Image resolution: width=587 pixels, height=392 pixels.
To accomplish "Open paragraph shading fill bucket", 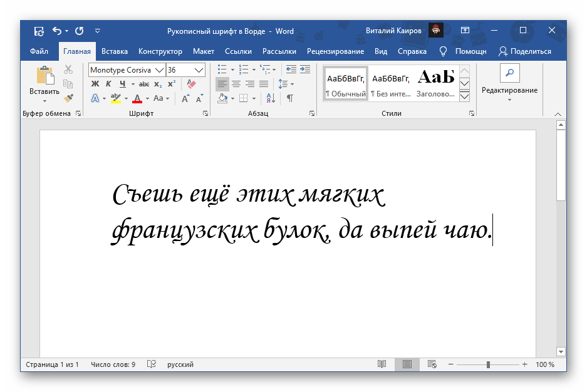I will click(223, 98).
